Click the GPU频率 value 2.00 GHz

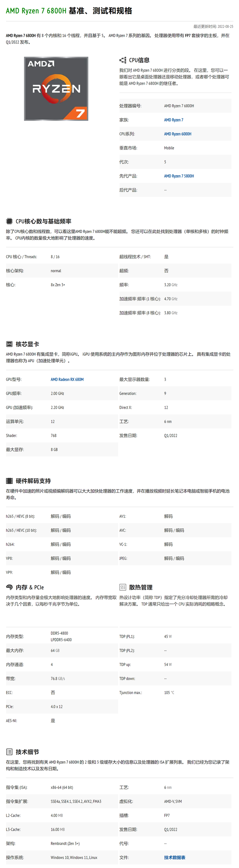coord(58,394)
